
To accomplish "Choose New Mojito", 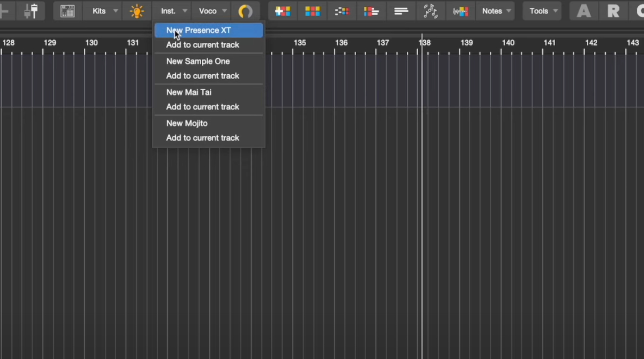I will click(x=209, y=123).
